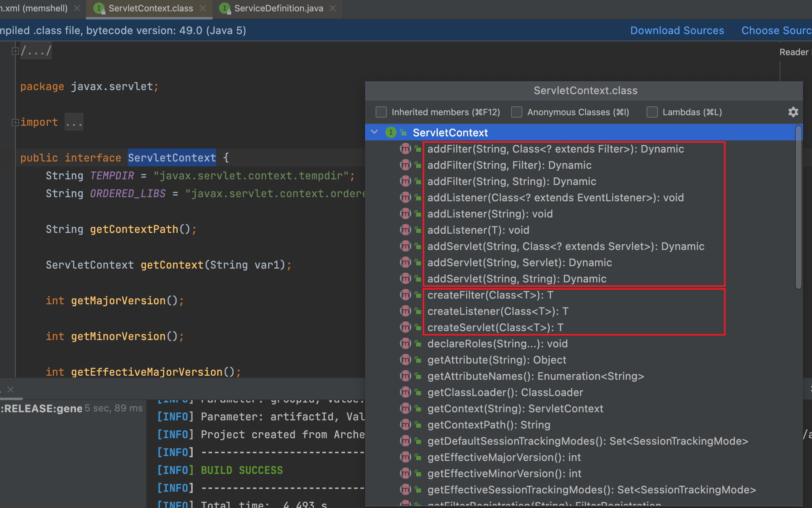812x508 pixels.
Task: Click method icon of getAttributeNames()
Action: [x=406, y=376]
